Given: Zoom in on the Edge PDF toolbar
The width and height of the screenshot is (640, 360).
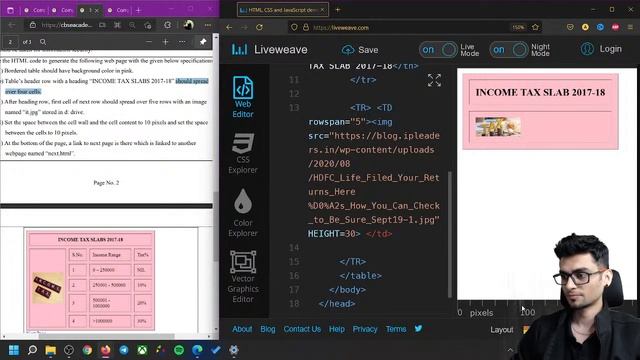Looking at the screenshot, I should 165,42.
